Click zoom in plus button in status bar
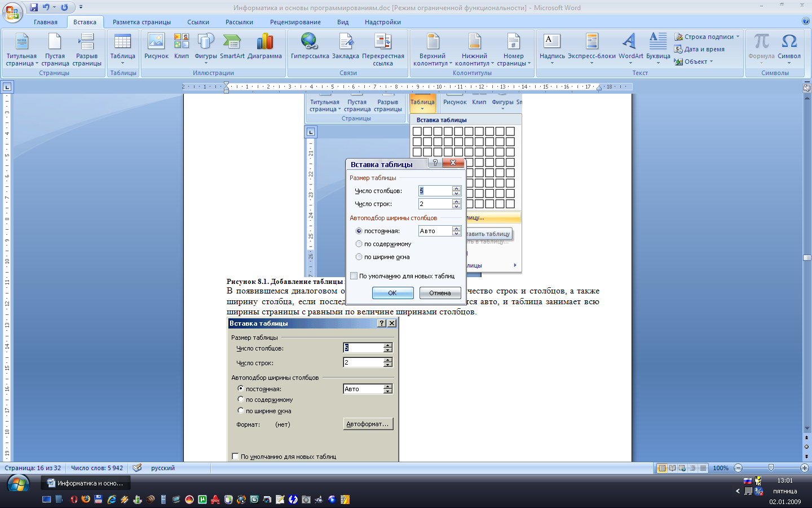Screen dimensions: 812x508 click(x=805, y=468)
